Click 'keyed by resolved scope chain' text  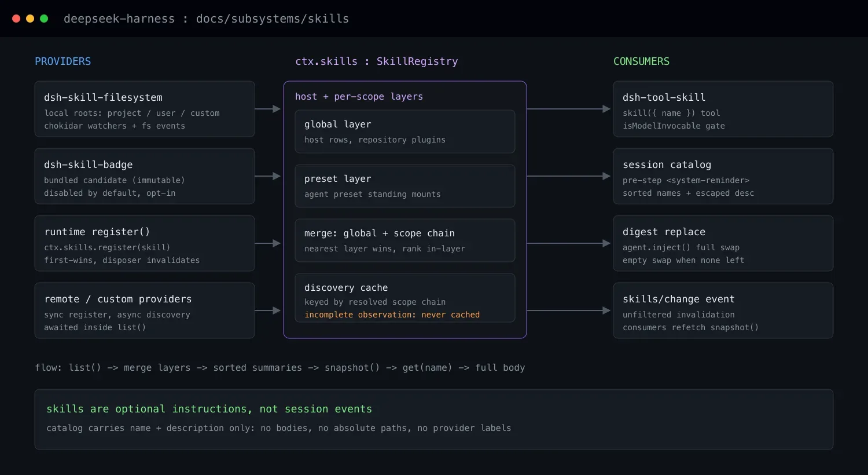click(x=375, y=302)
